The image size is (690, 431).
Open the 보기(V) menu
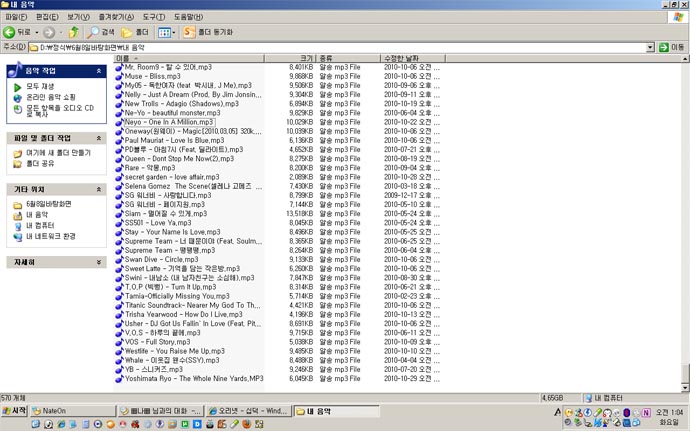pyautogui.click(x=78, y=17)
